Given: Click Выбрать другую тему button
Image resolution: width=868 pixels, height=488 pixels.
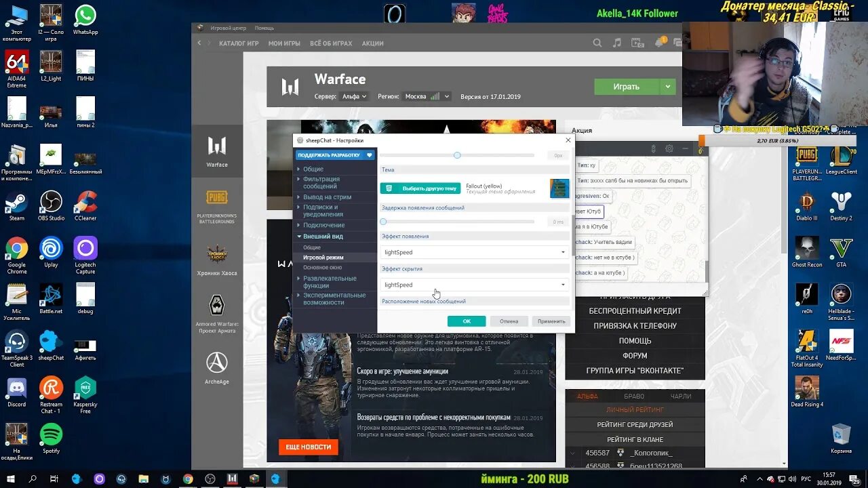Looking at the screenshot, I should coord(420,188).
